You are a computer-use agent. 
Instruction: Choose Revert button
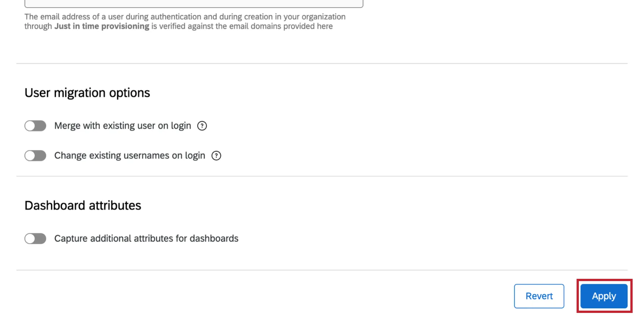(x=539, y=296)
